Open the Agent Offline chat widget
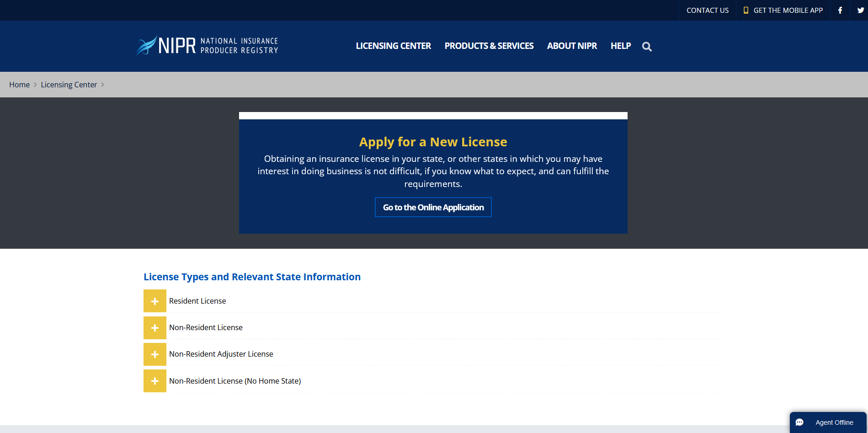This screenshot has height=433, width=868. (834, 422)
